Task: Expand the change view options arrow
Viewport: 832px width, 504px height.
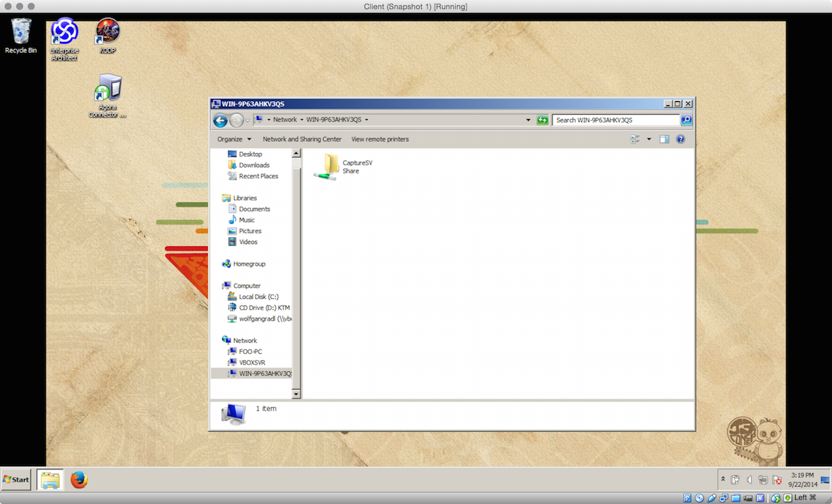Action: pyautogui.click(x=649, y=139)
